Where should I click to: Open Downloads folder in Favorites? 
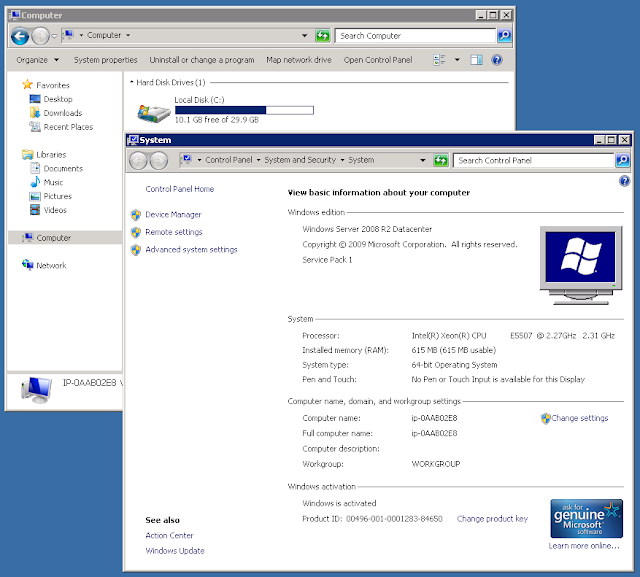pos(62,113)
